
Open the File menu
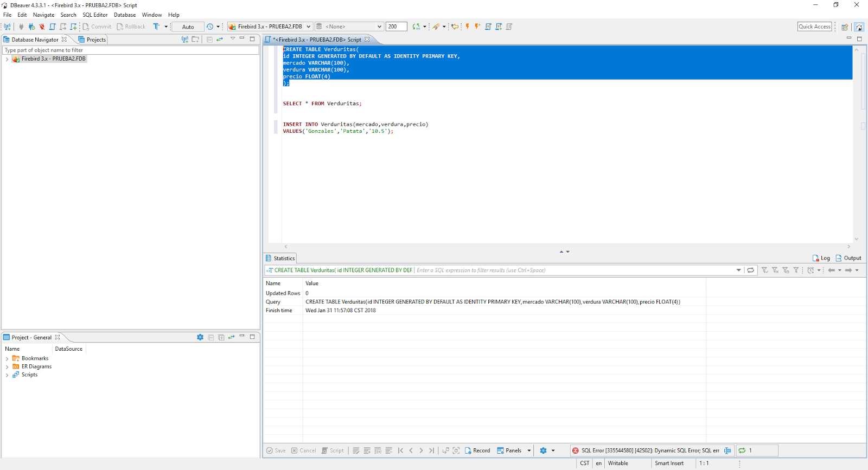[8, 15]
